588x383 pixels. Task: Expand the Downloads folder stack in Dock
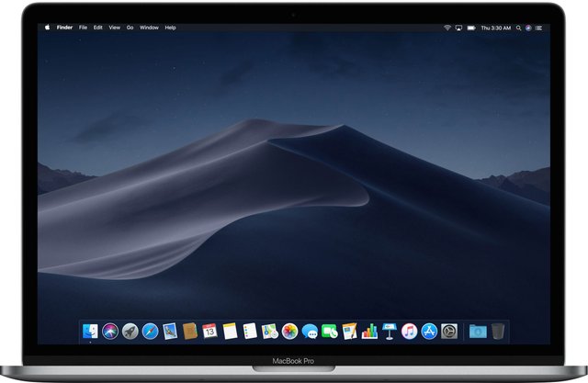click(477, 331)
